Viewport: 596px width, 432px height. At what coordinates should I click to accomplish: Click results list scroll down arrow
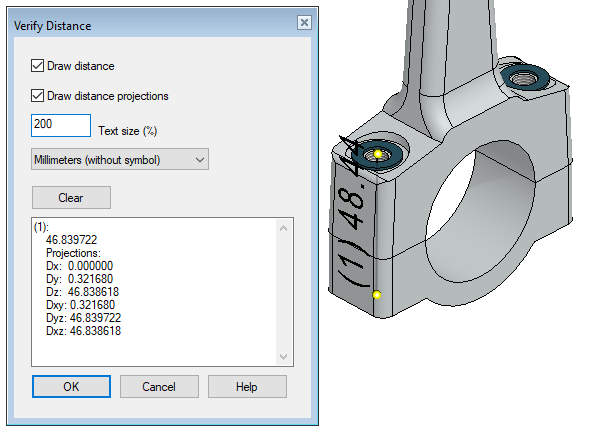point(284,356)
